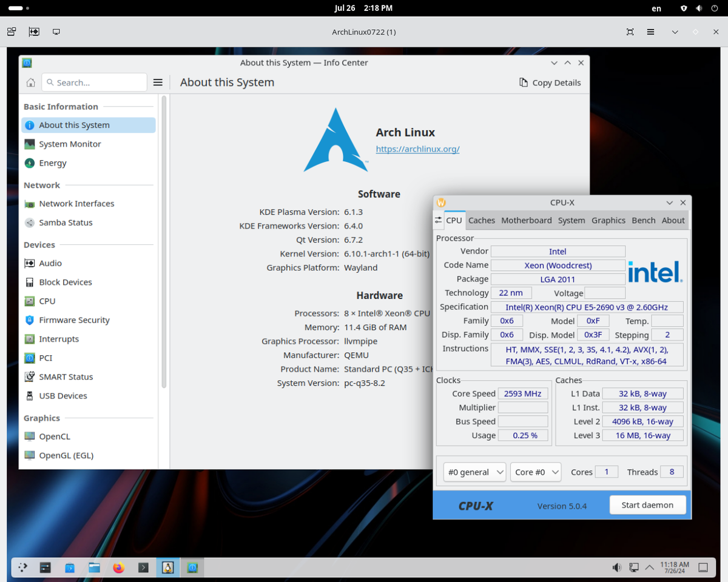728x582 pixels.
Task: Open the "Core #0" core selector
Action: pos(536,472)
